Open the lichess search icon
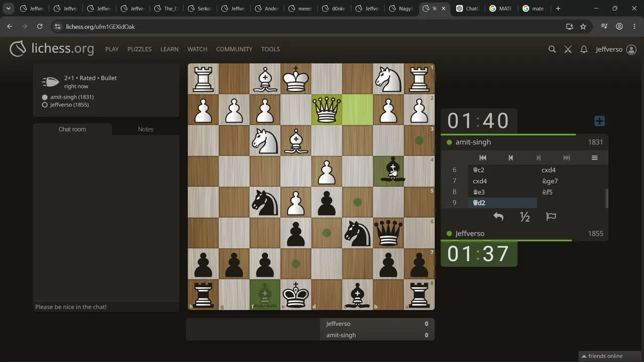 click(x=552, y=49)
